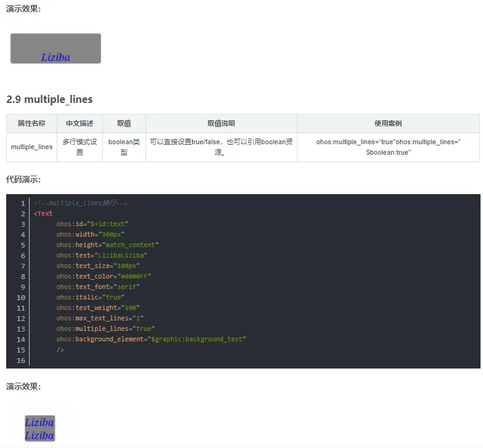Click the 演示效果 label below code block
The width and height of the screenshot is (483, 448).
[x=23, y=386]
